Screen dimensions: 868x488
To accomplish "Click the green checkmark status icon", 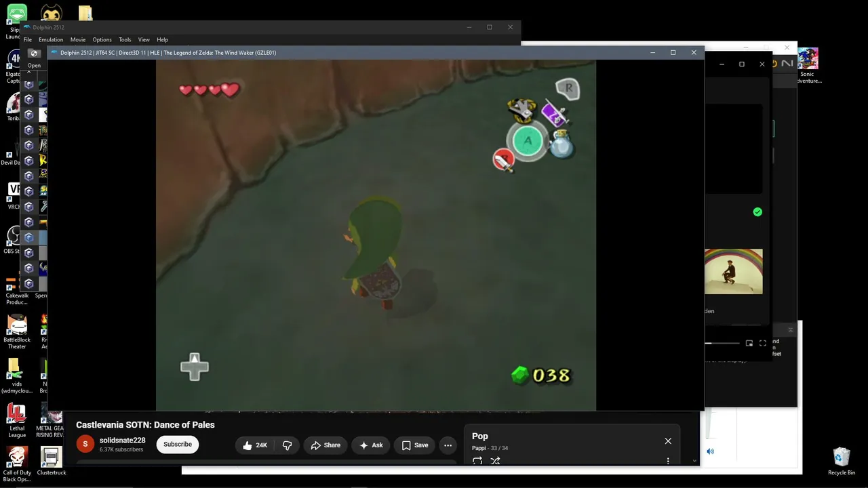I will [757, 212].
